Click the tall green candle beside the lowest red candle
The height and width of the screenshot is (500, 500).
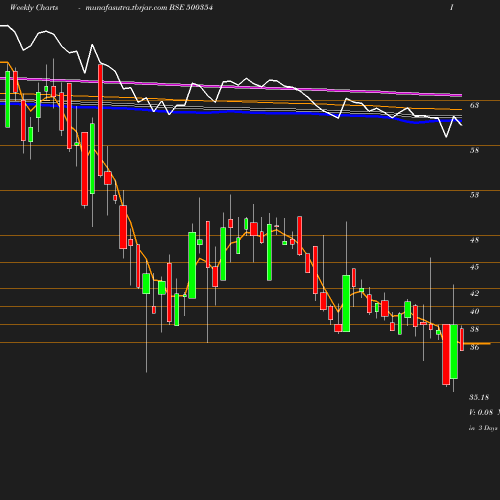(454, 352)
